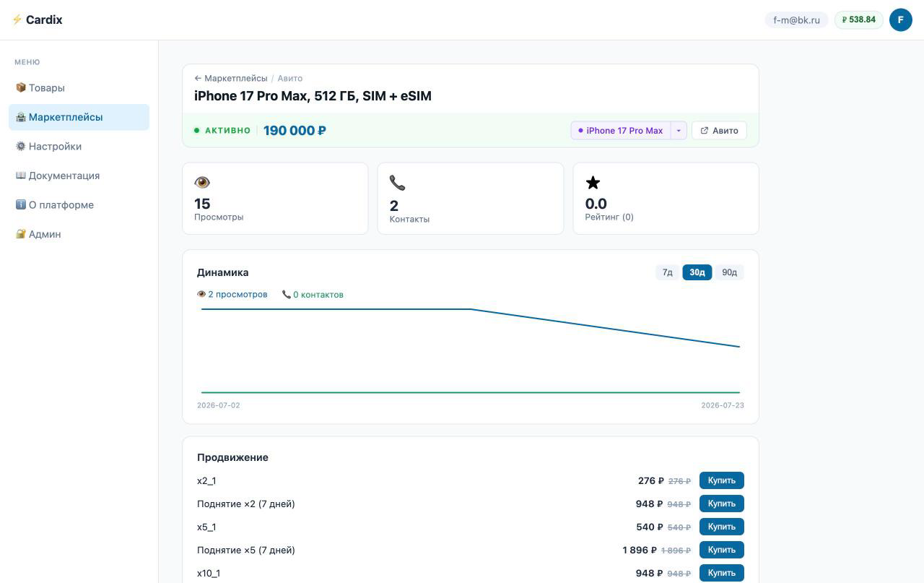Click the Cardix lightning bolt logo

[17, 20]
